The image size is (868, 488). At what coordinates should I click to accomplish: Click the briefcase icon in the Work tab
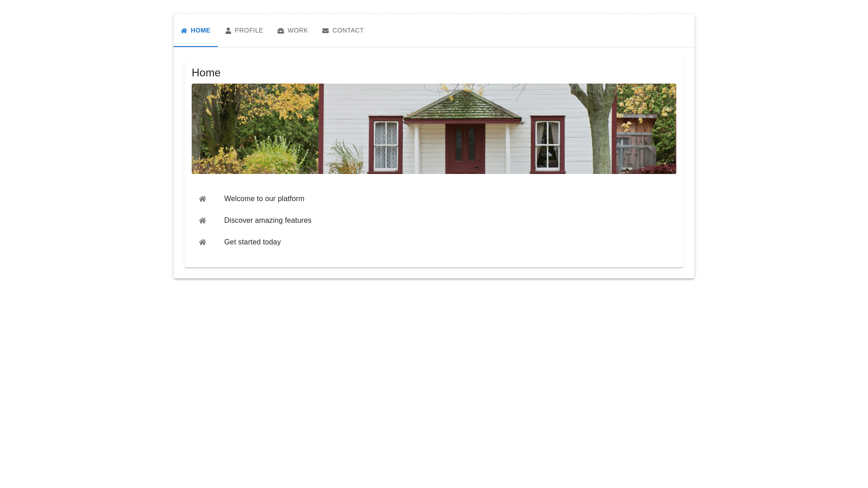[281, 31]
